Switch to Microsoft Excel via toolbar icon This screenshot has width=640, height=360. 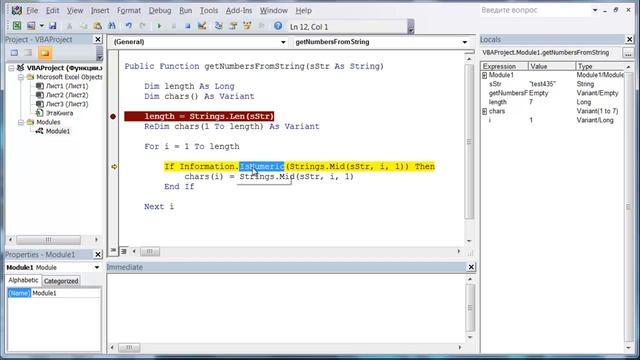pos(17,26)
